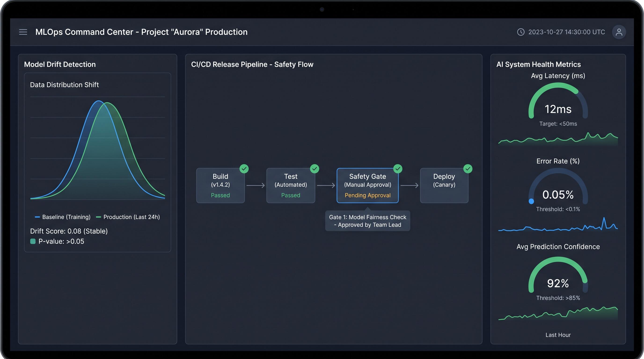Click the Data Distribution Shift chart

click(x=98, y=148)
